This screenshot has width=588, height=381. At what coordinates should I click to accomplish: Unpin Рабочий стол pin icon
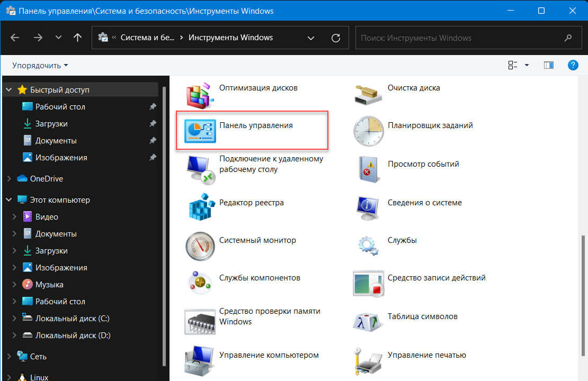(x=152, y=107)
